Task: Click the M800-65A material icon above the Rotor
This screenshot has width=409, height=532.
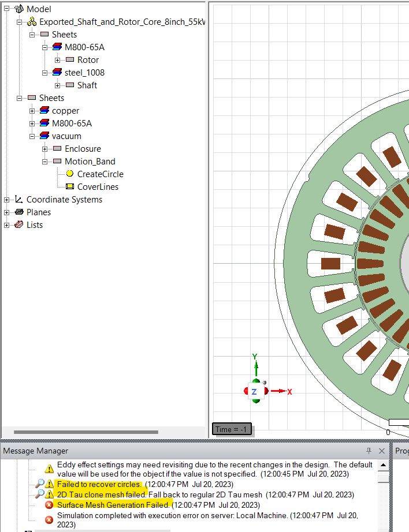Action: (57, 47)
